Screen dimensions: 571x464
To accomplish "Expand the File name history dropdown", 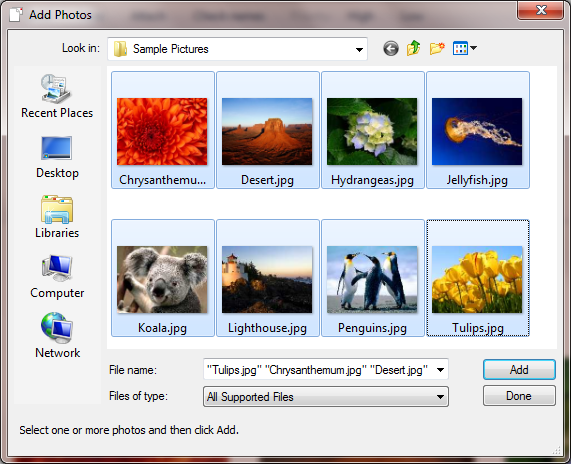I will [440, 370].
